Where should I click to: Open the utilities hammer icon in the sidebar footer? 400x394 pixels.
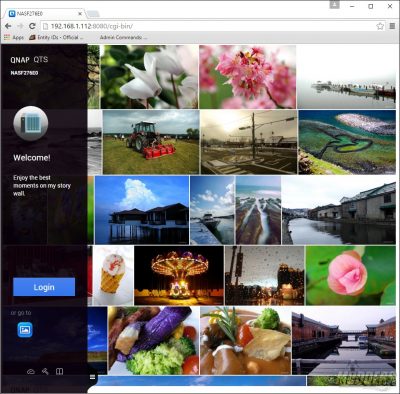(45, 371)
